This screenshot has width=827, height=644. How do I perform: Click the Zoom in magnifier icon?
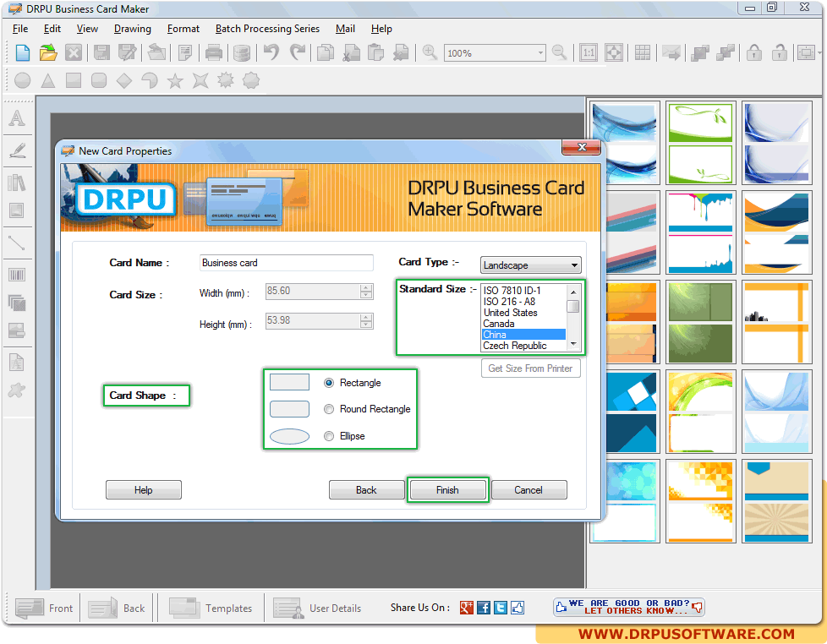(430, 52)
